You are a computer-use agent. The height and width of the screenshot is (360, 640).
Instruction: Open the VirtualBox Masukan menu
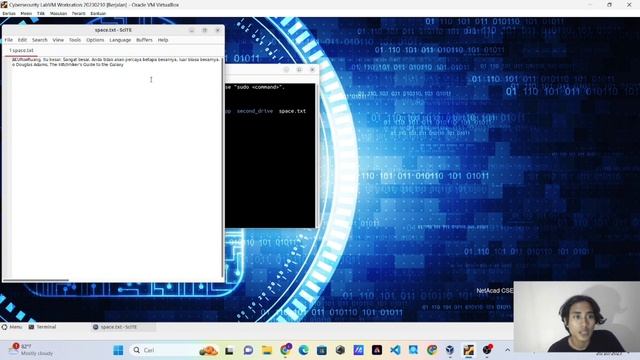coord(58,13)
